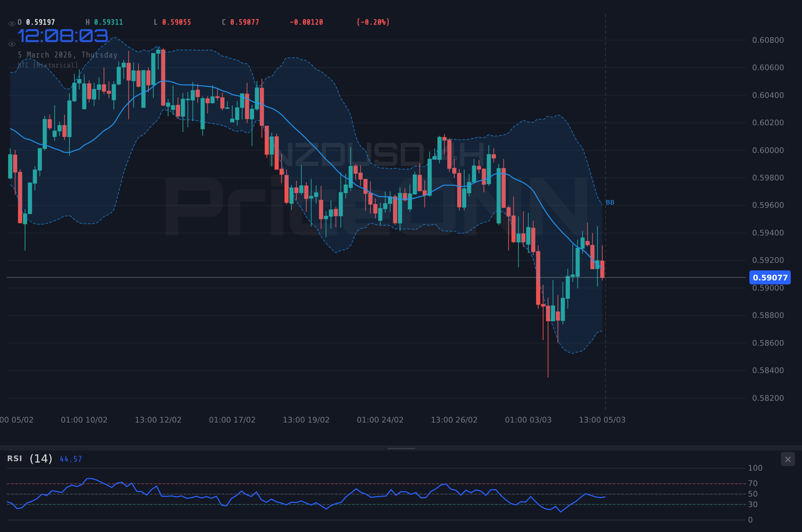Screen dimensions: 802x532
Task: Click the change value -0.00120
Action: pos(306,22)
